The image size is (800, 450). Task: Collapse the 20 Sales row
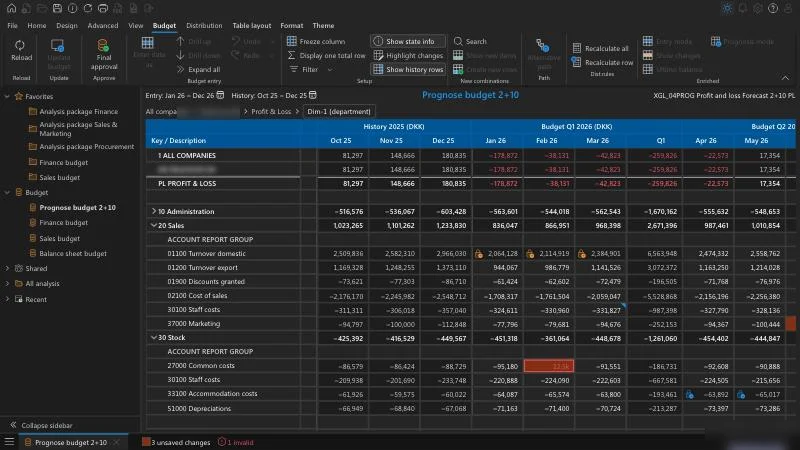pyautogui.click(x=154, y=225)
